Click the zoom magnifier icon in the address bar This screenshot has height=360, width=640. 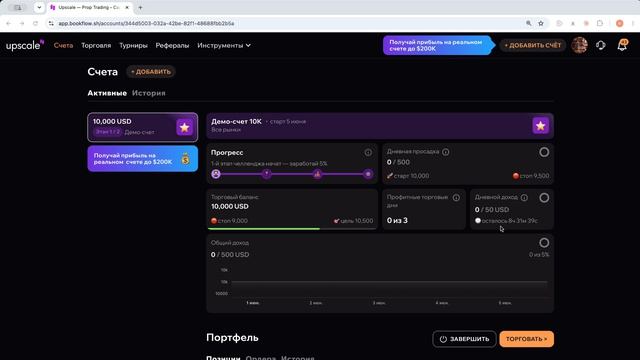[529, 24]
